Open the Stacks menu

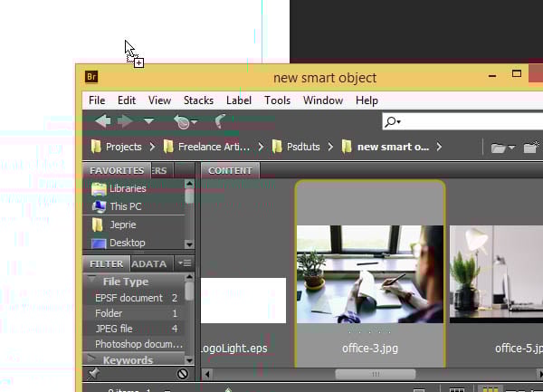tap(198, 100)
